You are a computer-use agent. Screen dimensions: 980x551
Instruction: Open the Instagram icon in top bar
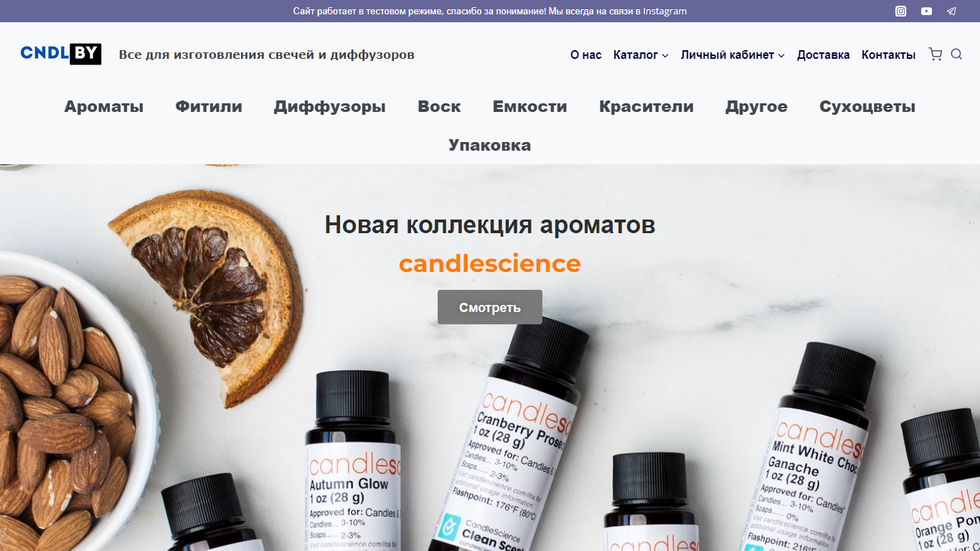tap(901, 11)
